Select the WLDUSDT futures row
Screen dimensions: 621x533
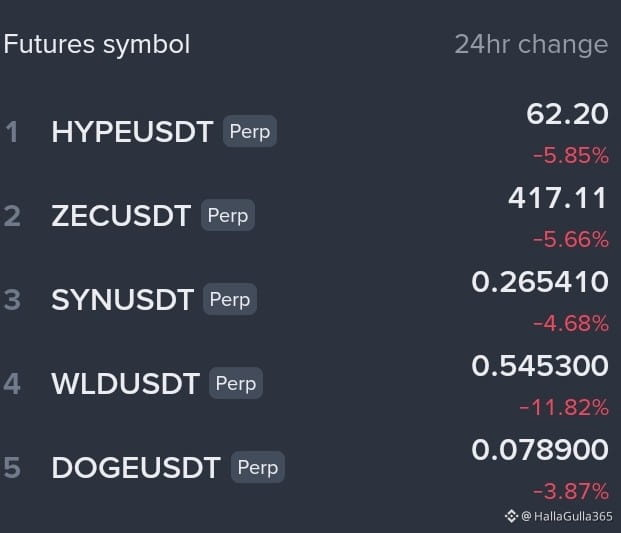click(310, 383)
